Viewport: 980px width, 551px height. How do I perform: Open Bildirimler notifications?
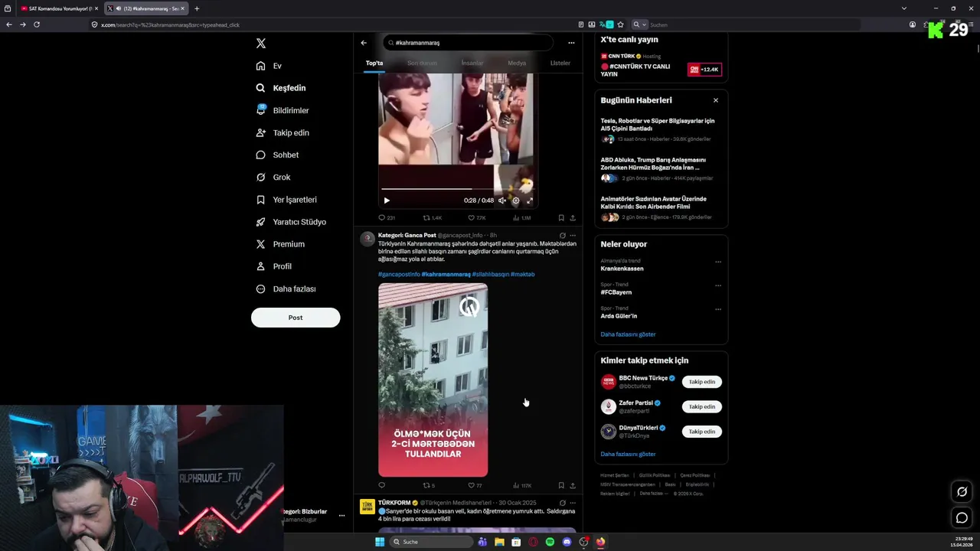pyautogui.click(x=283, y=110)
